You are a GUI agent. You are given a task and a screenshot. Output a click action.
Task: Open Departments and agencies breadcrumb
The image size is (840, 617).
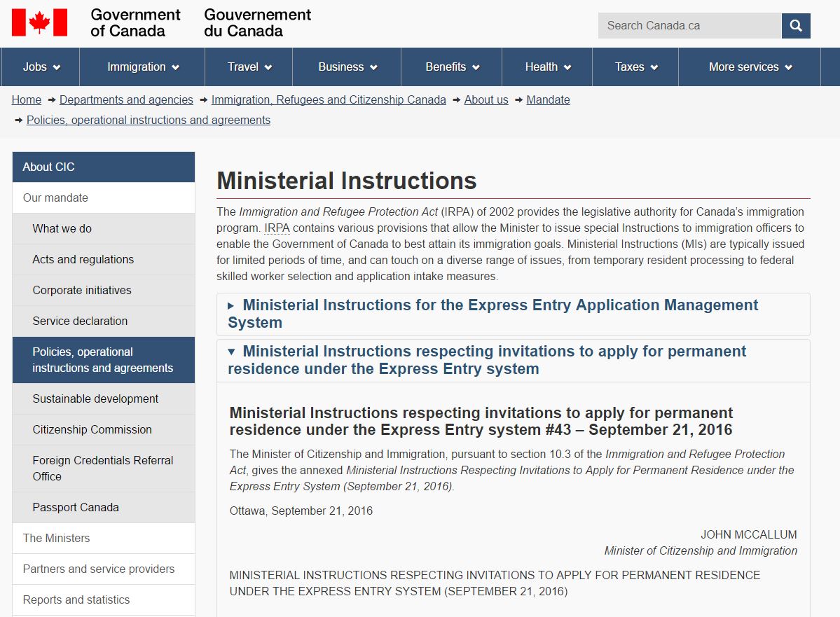(x=126, y=100)
